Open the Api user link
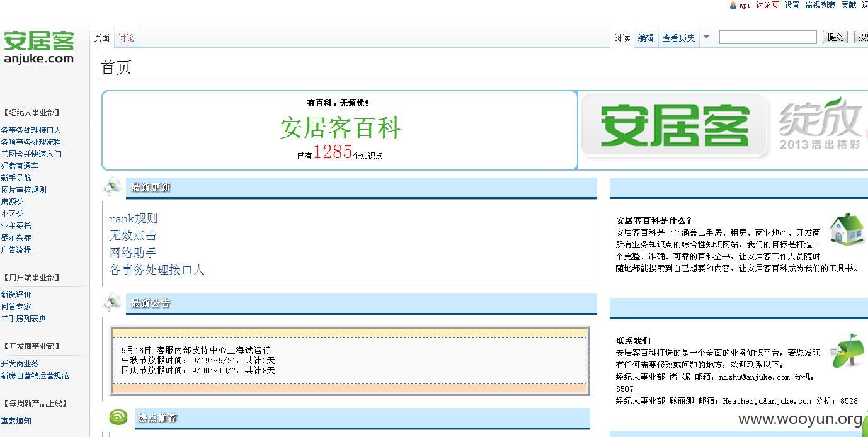The image size is (868, 437). coord(745,5)
